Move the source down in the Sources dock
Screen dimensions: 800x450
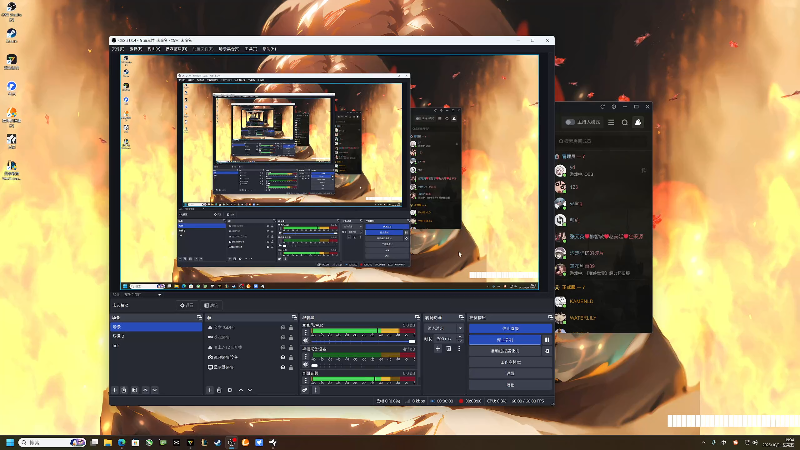pyautogui.click(x=250, y=390)
